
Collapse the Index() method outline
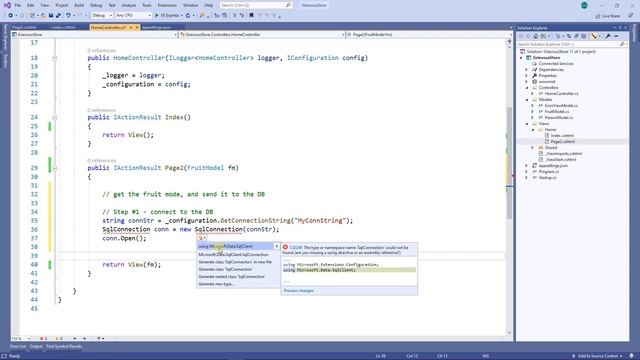pyautogui.click(x=54, y=118)
